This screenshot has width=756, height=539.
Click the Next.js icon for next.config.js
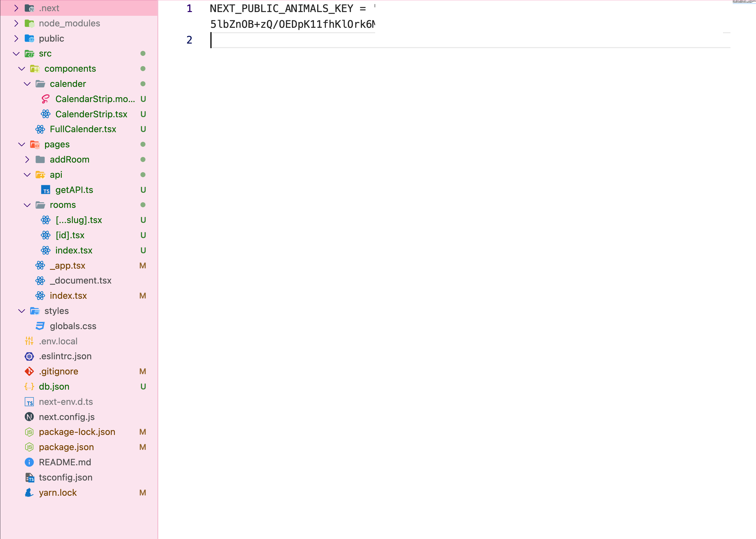pyautogui.click(x=29, y=417)
